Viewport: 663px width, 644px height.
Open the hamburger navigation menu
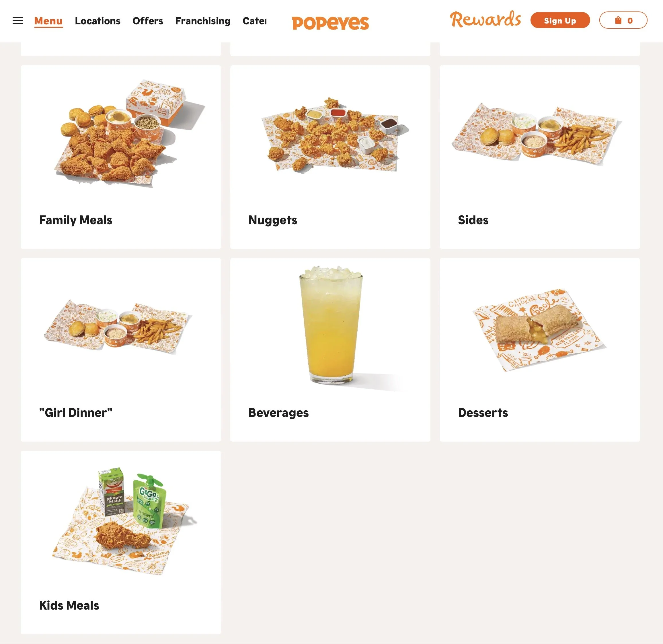(17, 21)
